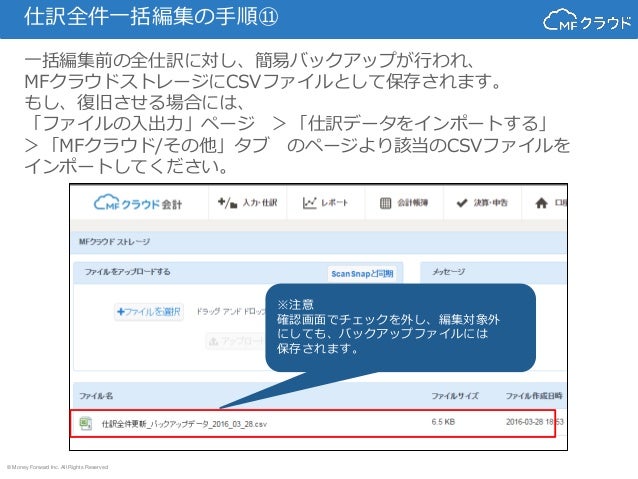Click the メッセージ panel header
The height and width of the screenshot is (479, 638).
click(x=493, y=272)
